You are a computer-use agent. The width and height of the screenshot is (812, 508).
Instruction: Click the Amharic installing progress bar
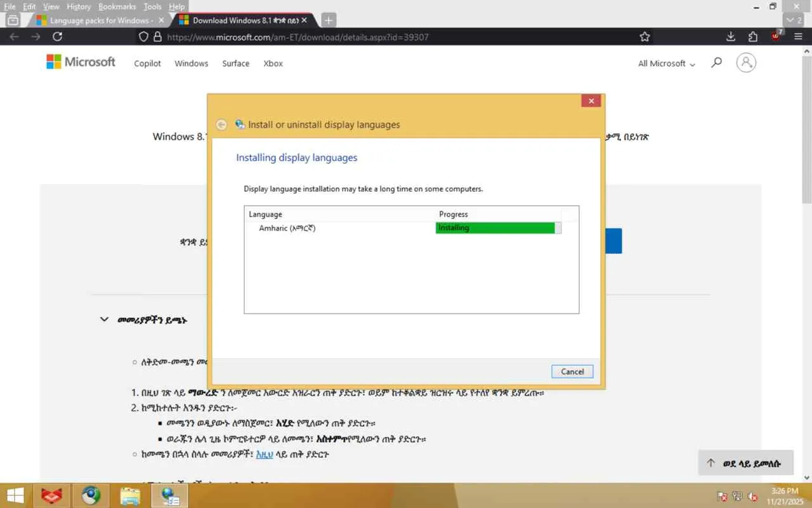tap(498, 228)
